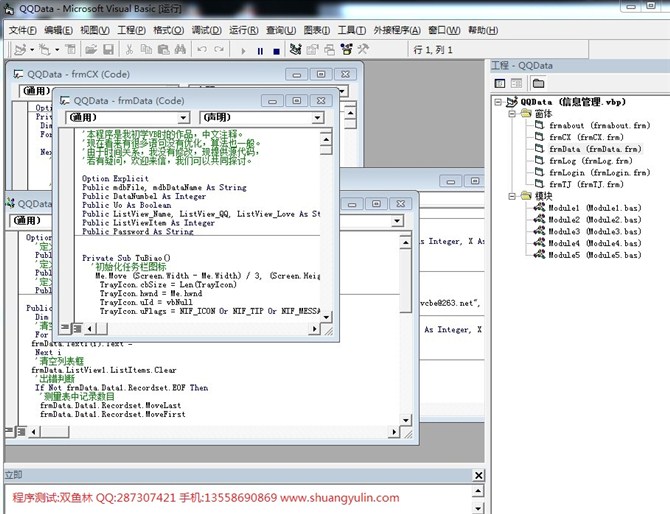This screenshot has height=514, width=670.
Task: Collapse the 模块 modules folder
Action: [x=511, y=196]
